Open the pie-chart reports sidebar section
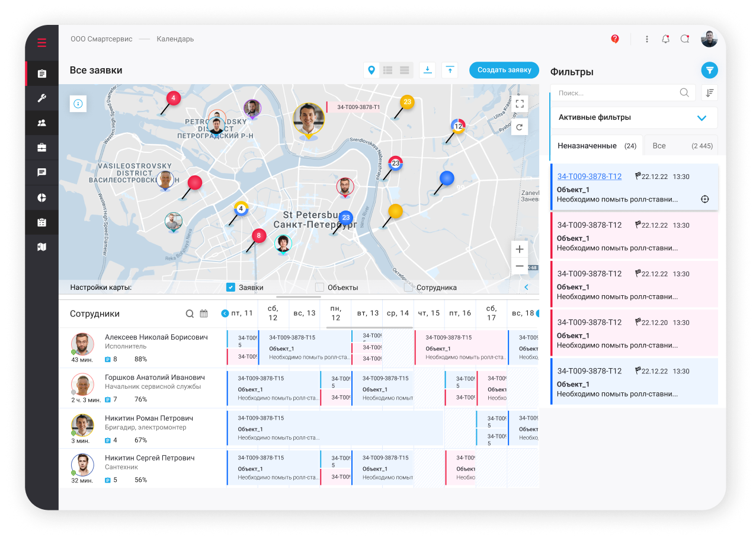The height and width of the screenshot is (540, 756). 41,197
